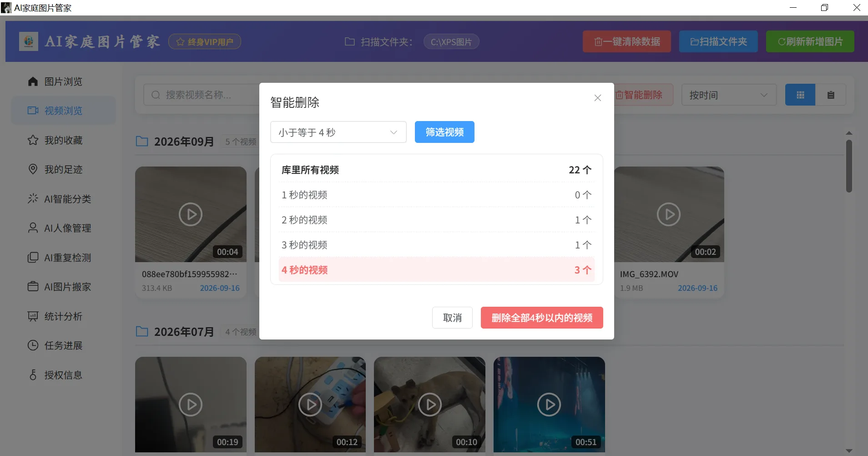Click the 终身VIP用户 badge
868x456 pixels.
tap(205, 42)
